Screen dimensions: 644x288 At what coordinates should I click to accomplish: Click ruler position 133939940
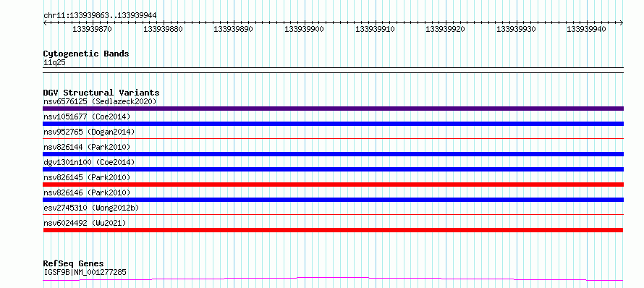pyautogui.click(x=586, y=29)
